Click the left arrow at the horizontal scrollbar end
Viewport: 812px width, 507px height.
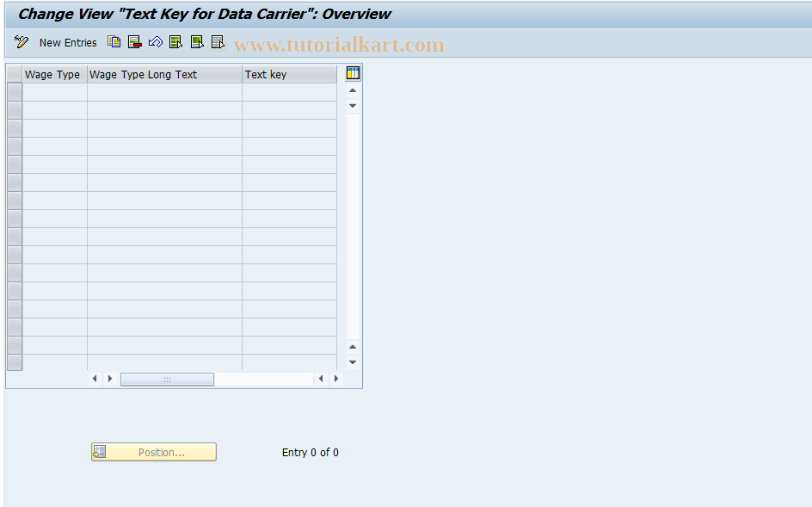(321, 379)
